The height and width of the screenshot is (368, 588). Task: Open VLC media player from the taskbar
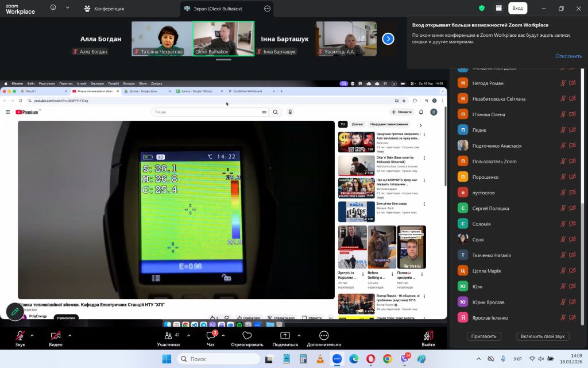320,359
